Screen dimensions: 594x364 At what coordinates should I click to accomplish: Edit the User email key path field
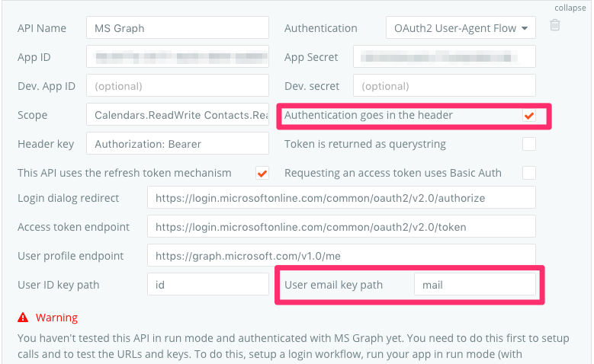coord(475,285)
